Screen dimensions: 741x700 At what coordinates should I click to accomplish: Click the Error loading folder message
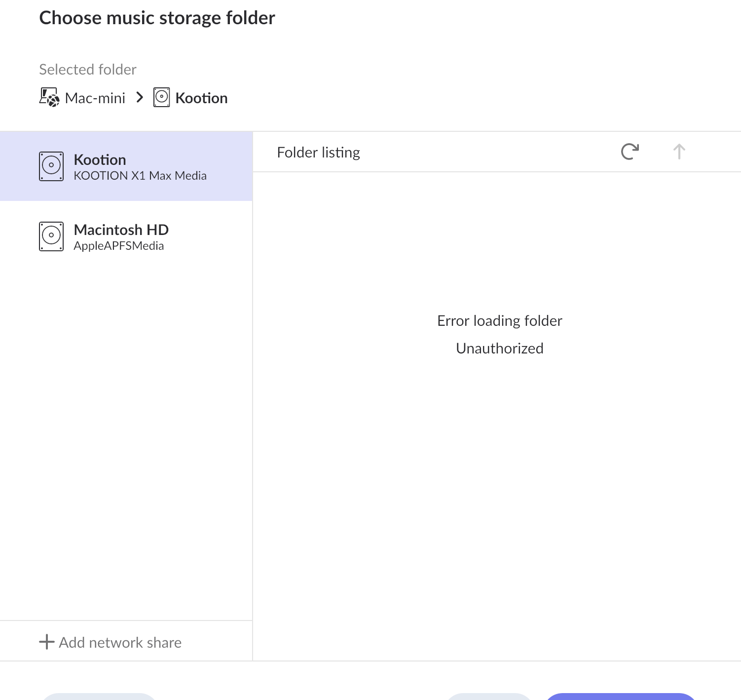(499, 321)
